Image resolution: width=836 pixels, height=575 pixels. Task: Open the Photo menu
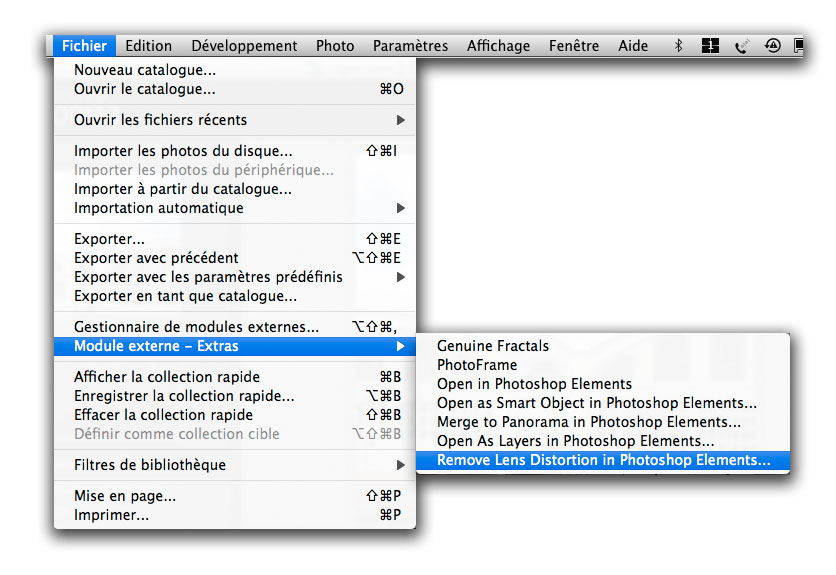coord(335,46)
